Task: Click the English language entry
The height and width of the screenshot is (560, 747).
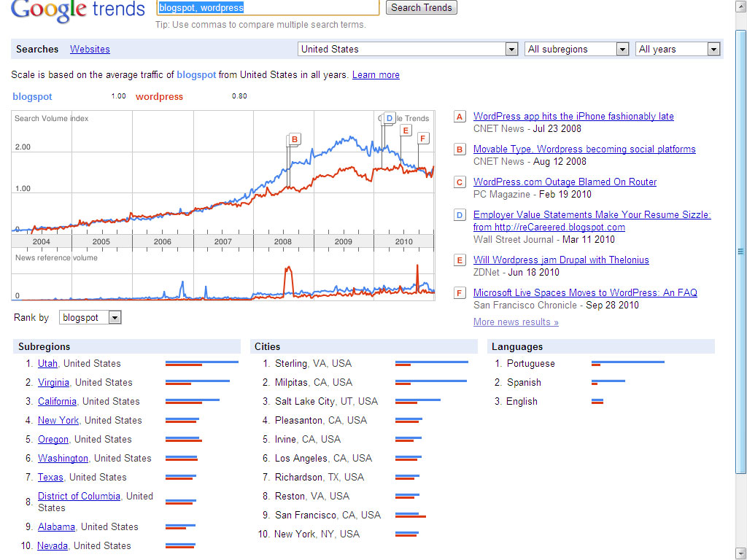Action: pyautogui.click(x=522, y=402)
